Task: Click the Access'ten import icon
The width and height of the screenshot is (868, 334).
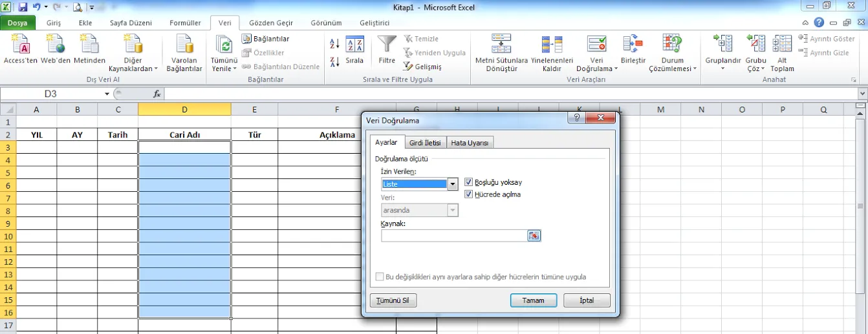Action: (21, 45)
